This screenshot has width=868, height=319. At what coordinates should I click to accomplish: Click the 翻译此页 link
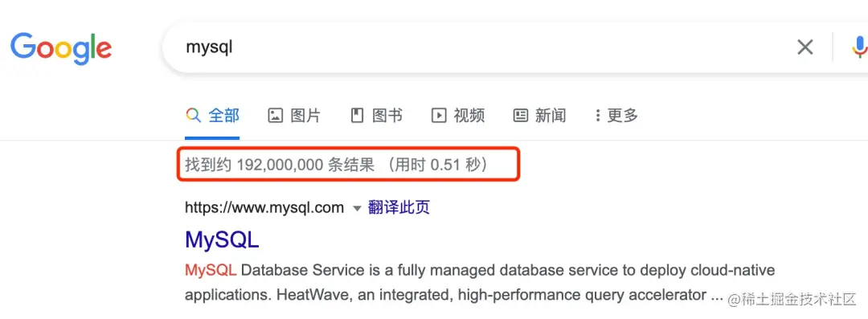coord(399,207)
